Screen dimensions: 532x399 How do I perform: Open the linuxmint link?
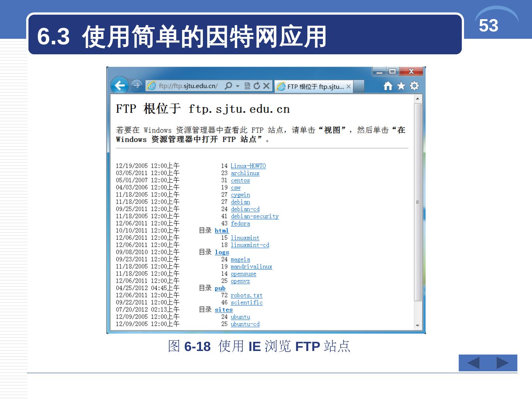(x=245, y=238)
